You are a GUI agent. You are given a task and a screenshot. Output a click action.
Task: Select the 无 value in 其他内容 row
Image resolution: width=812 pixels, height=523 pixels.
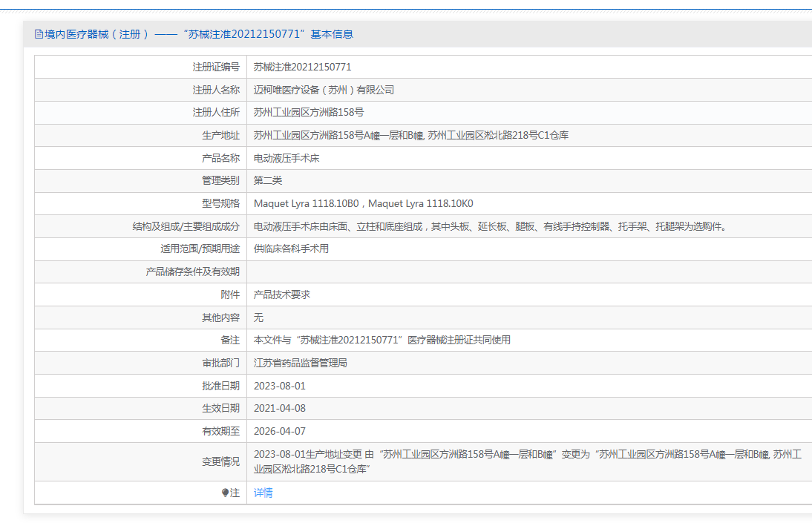click(x=258, y=318)
